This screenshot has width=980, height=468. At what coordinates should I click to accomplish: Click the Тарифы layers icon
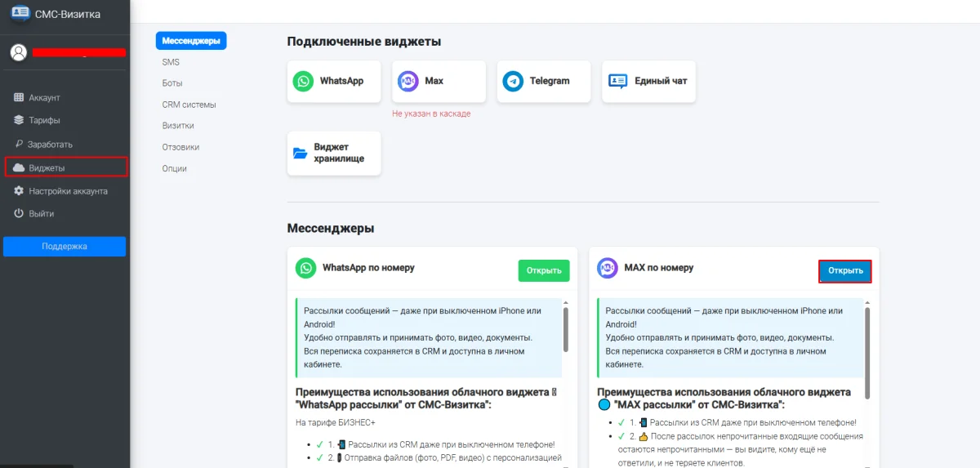[x=19, y=120]
